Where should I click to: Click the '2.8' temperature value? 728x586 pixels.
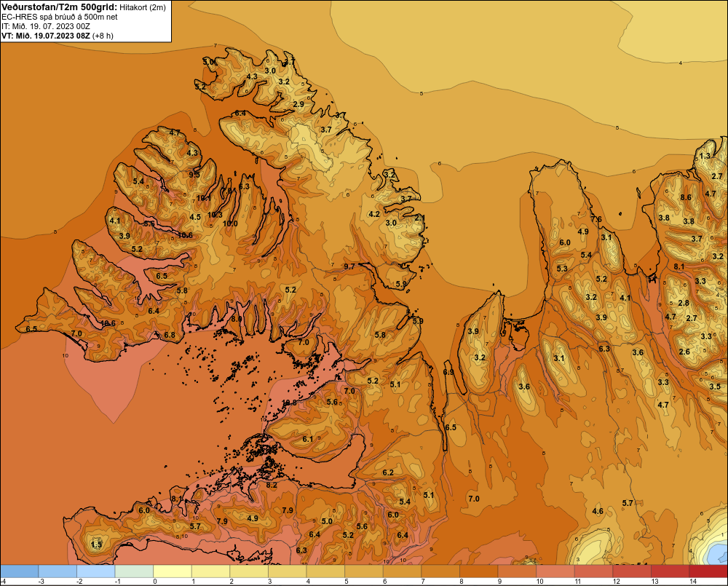684,304
